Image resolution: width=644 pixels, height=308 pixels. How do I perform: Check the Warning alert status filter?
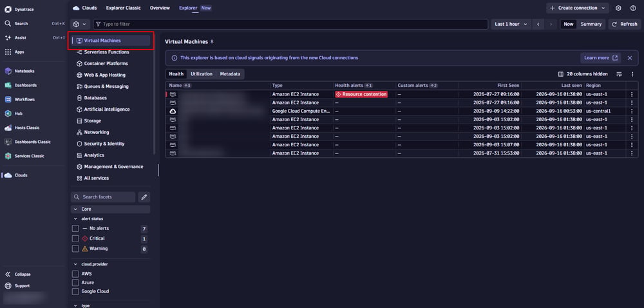coord(75,249)
